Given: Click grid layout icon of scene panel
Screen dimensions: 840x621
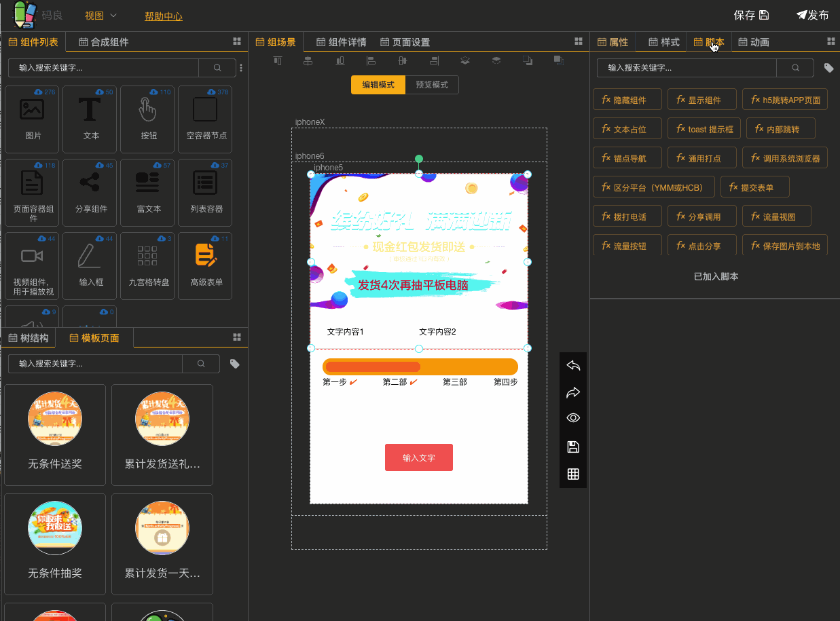Looking at the screenshot, I should tap(579, 41).
